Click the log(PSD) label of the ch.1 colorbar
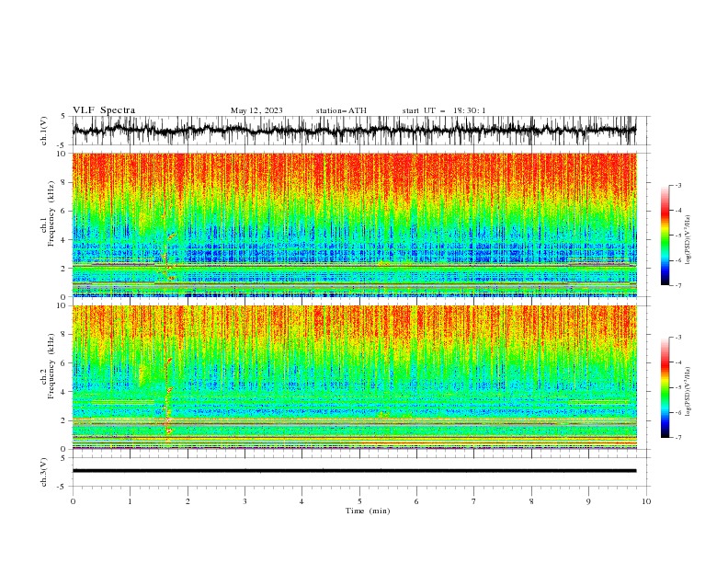The height and width of the screenshot is (563, 728). (688, 240)
